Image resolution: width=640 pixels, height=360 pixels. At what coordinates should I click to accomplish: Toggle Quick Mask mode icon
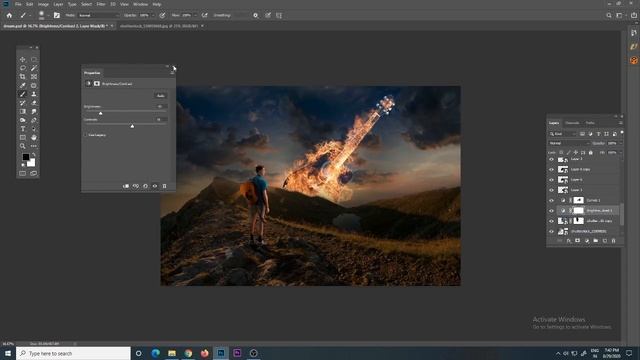(22, 173)
